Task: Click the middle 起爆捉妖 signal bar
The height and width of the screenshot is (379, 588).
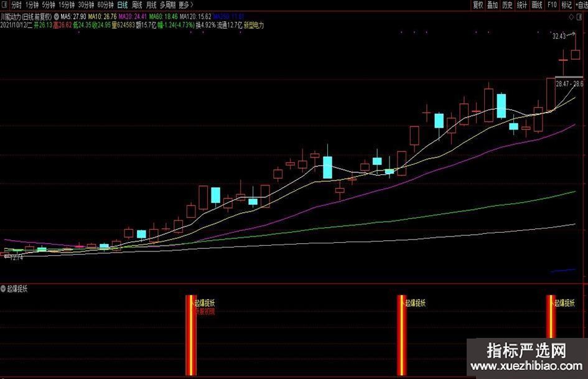Action: click(401, 335)
